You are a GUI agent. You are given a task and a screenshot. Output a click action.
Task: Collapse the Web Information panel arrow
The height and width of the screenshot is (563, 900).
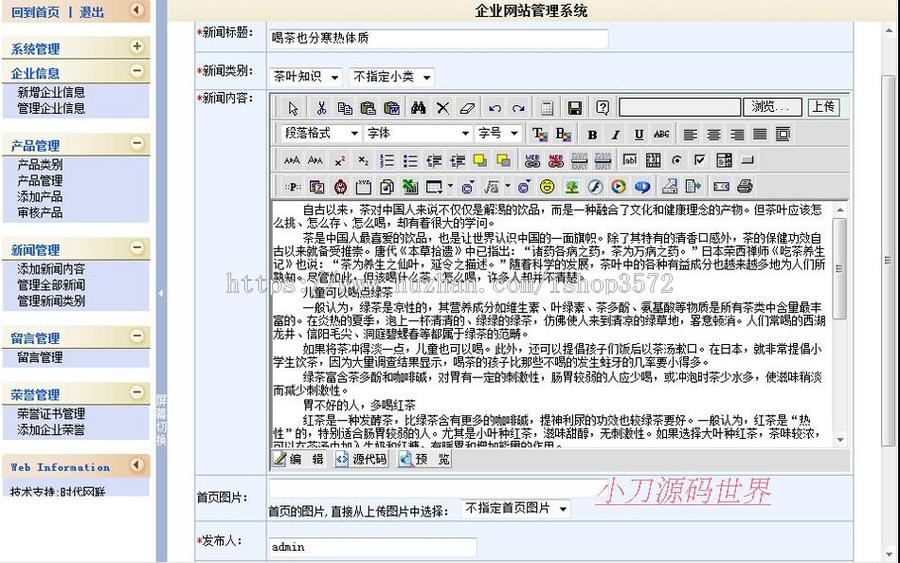(137, 465)
